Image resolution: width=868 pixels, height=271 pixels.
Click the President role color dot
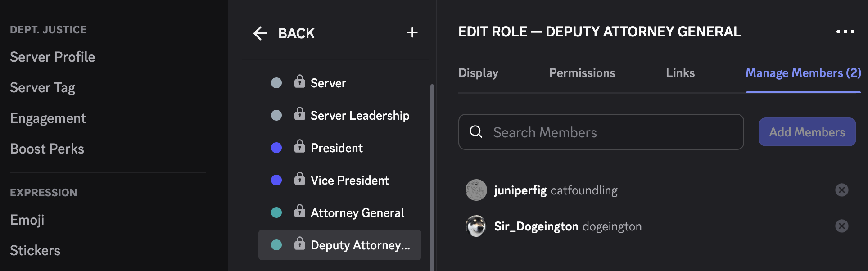point(276,148)
